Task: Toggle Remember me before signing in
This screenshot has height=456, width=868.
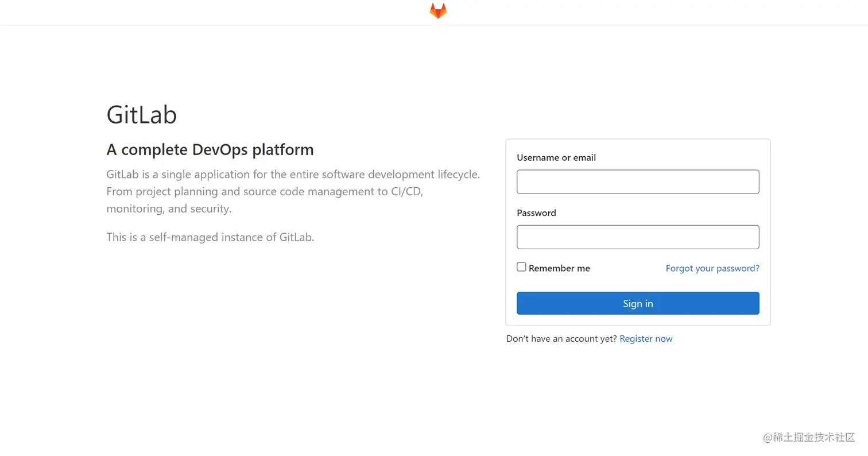Action: (521, 266)
